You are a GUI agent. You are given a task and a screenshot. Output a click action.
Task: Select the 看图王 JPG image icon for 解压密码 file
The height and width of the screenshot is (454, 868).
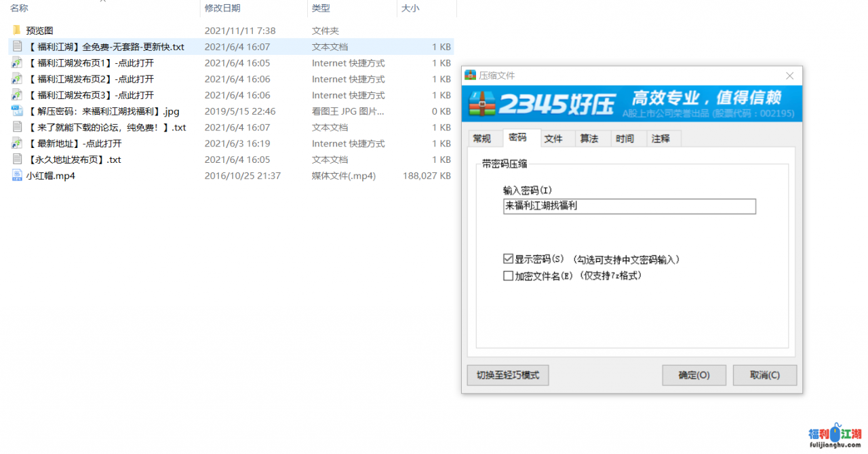pyautogui.click(x=16, y=111)
